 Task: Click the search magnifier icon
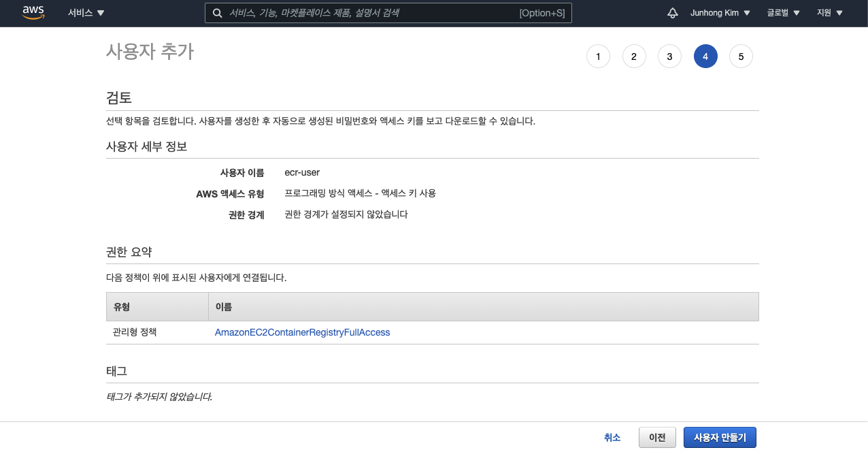pos(217,13)
